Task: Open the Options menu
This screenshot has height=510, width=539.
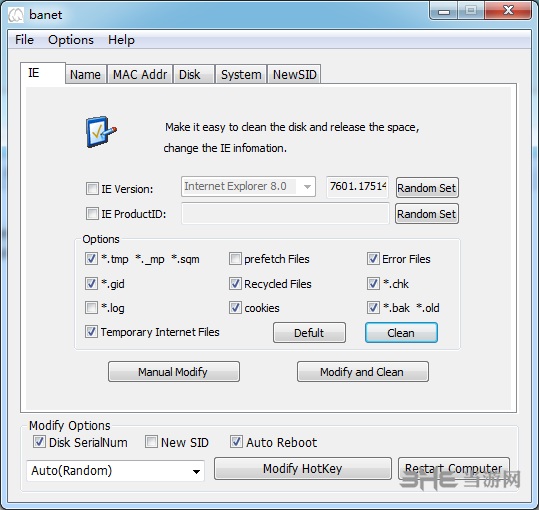Action: point(71,40)
